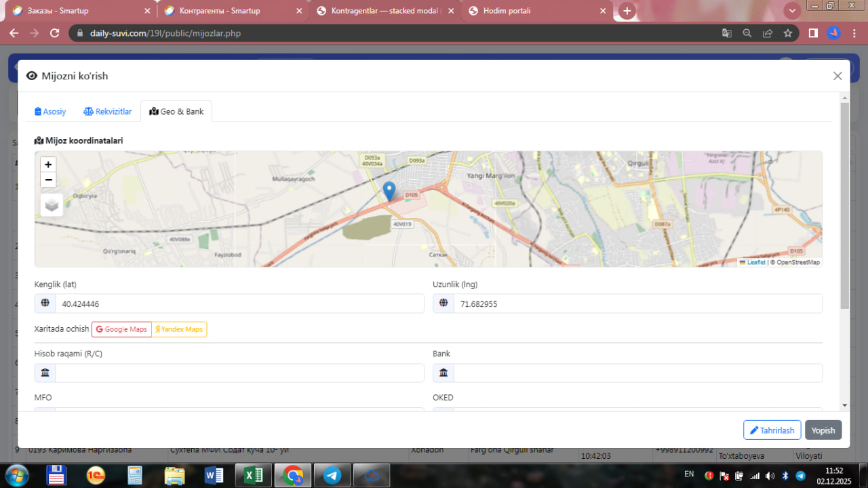Open coordinates in Yandex Maps
This screenshot has width=868, height=488.
coord(179,329)
